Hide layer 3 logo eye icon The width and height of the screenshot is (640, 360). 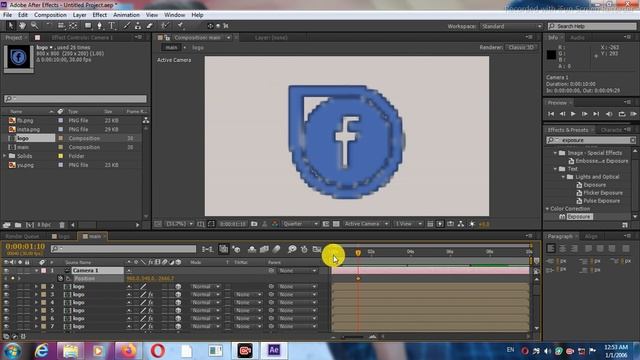pyautogui.click(x=6, y=294)
